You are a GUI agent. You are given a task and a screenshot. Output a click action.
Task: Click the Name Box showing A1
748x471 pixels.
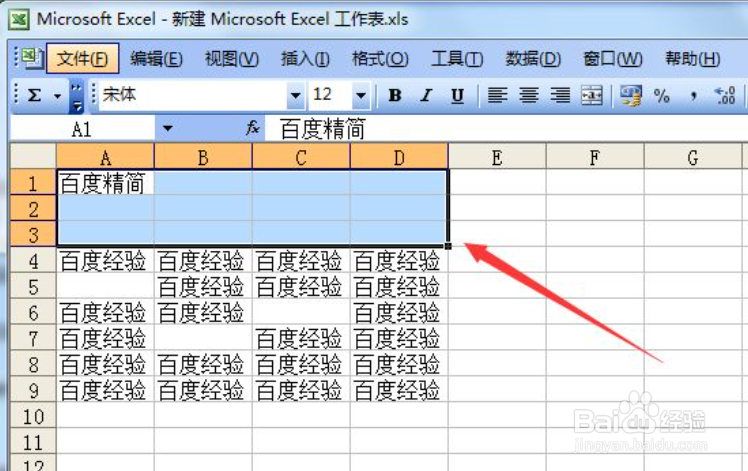coord(82,129)
